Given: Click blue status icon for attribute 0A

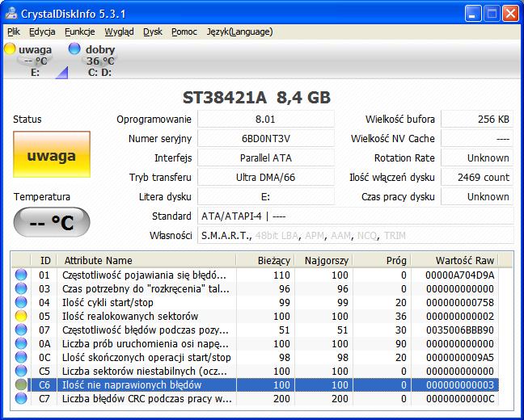Looking at the screenshot, I should pos(21,343).
